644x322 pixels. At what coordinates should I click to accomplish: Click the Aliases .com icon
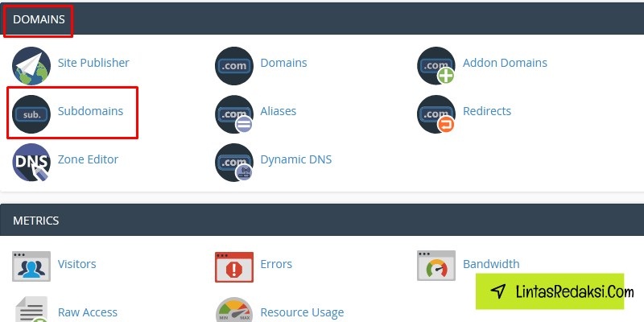point(234,114)
